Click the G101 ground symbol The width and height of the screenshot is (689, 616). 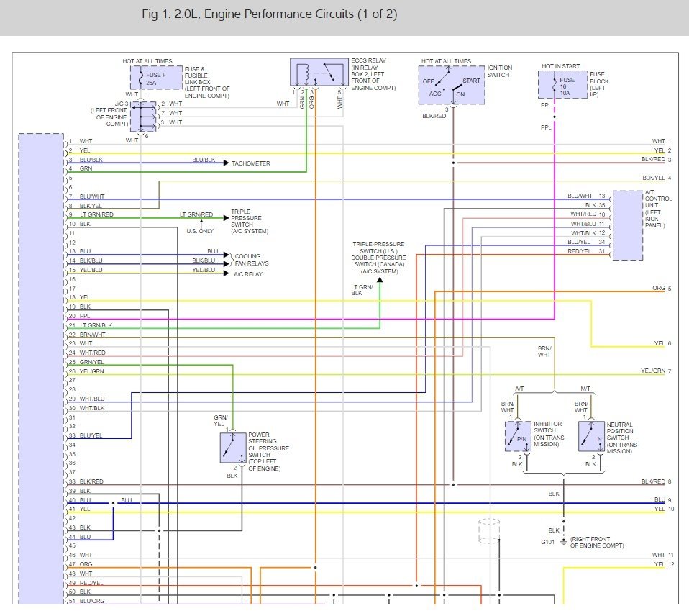tap(563, 541)
